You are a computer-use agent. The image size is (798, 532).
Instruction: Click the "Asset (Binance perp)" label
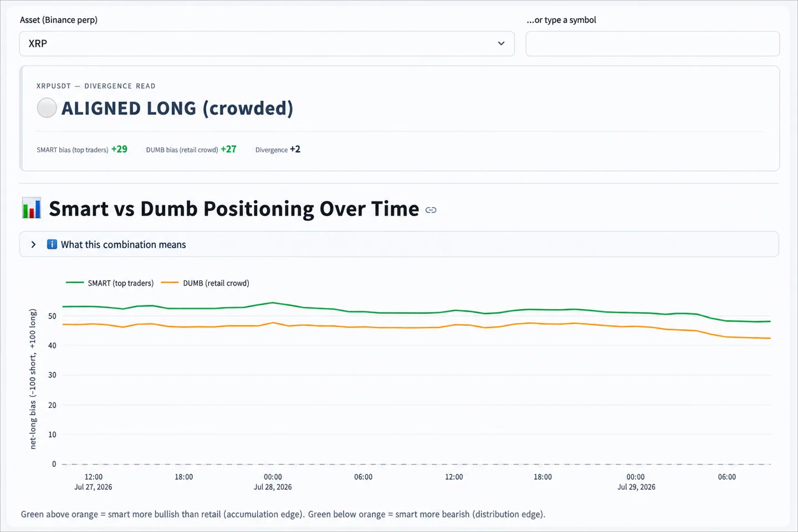point(59,20)
